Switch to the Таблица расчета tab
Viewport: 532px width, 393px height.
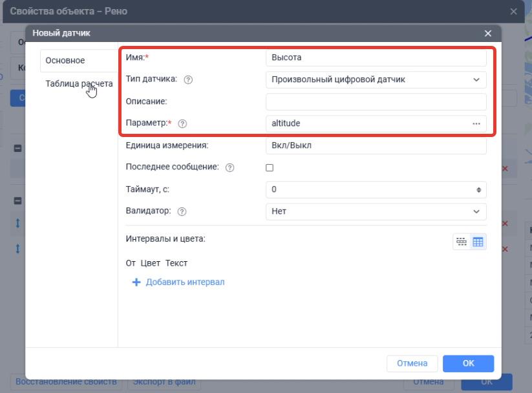(79, 83)
